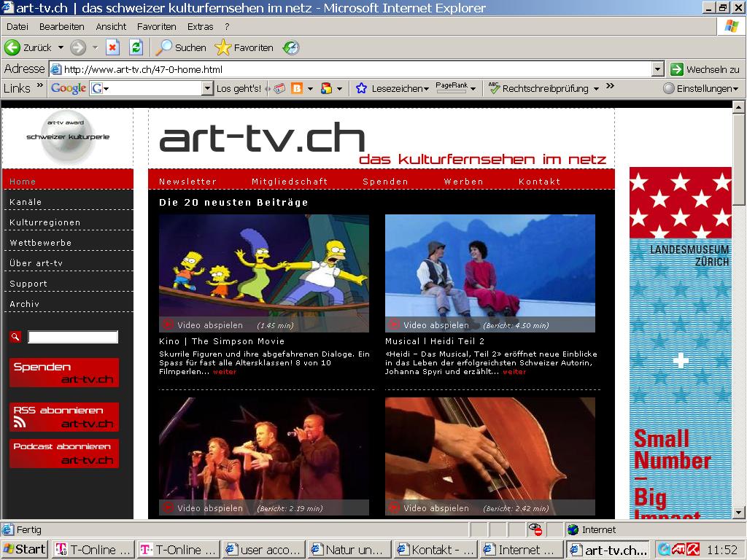Open the Newsletter section
This screenshot has height=560, width=747.
coord(187,181)
